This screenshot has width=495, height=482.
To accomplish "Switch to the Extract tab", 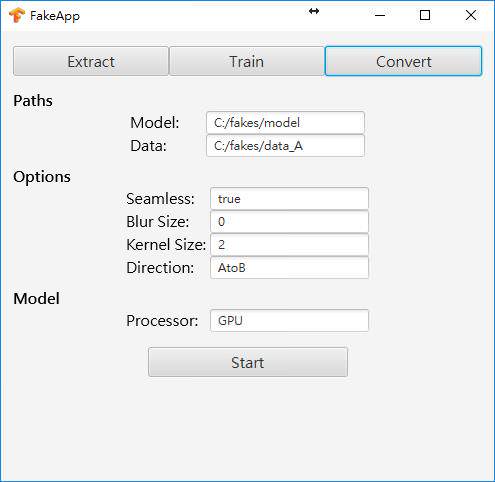I will click(91, 61).
